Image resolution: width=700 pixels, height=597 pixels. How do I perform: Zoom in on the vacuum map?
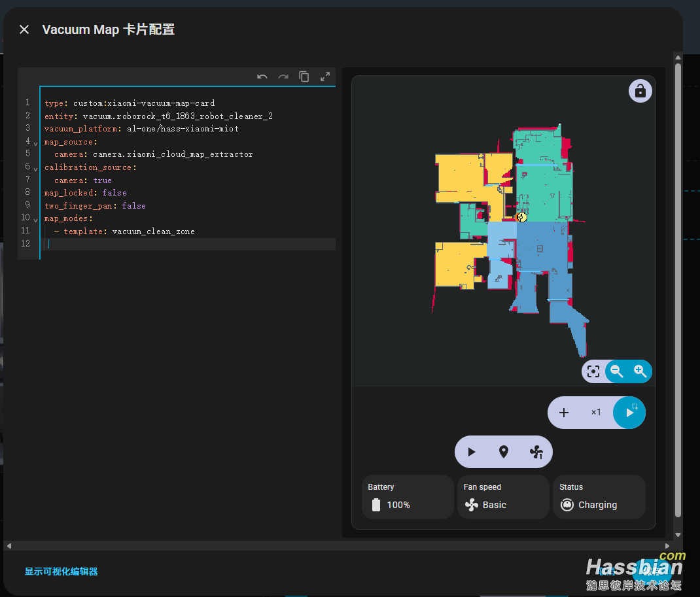click(x=640, y=371)
